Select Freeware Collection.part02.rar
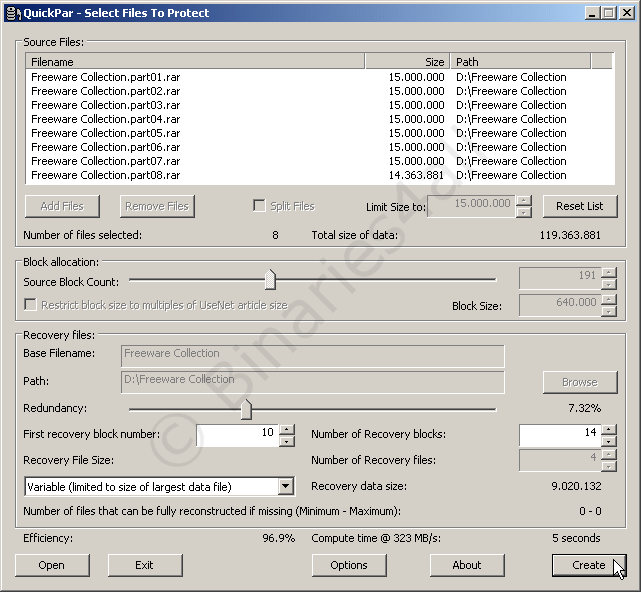Viewport: 641px width, 592px height. point(105,91)
